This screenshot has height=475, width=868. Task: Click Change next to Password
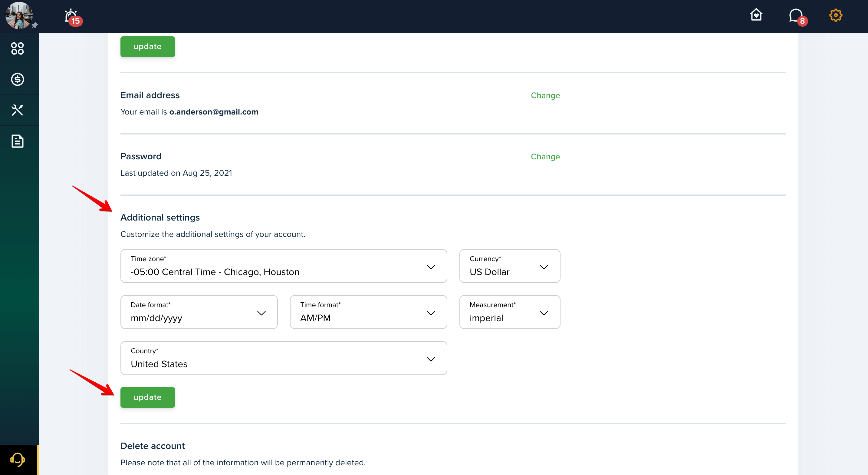coord(545,157)
